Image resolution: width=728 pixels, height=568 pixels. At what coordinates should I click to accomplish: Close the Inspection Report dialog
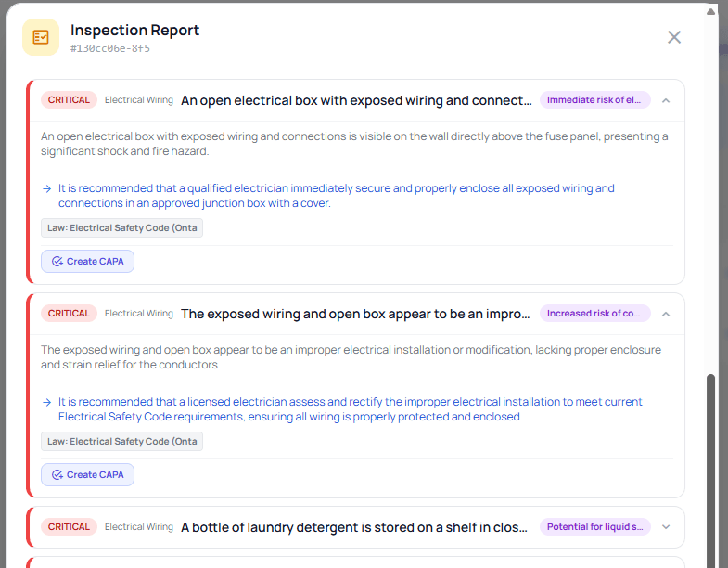click(673, 37)
